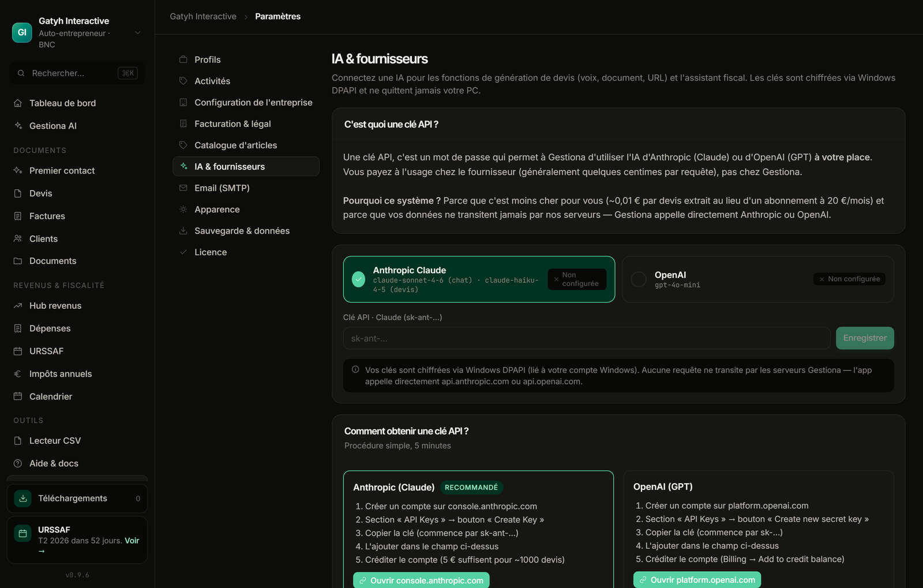
Task: Click the Gestiona AI sparkle icon
Action: click(18, 126)
